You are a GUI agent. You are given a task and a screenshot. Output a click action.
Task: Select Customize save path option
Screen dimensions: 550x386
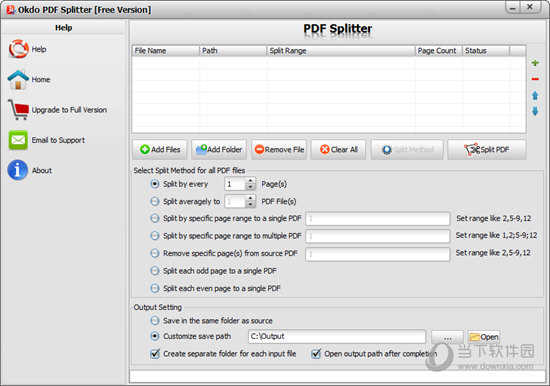click(155, 336)
